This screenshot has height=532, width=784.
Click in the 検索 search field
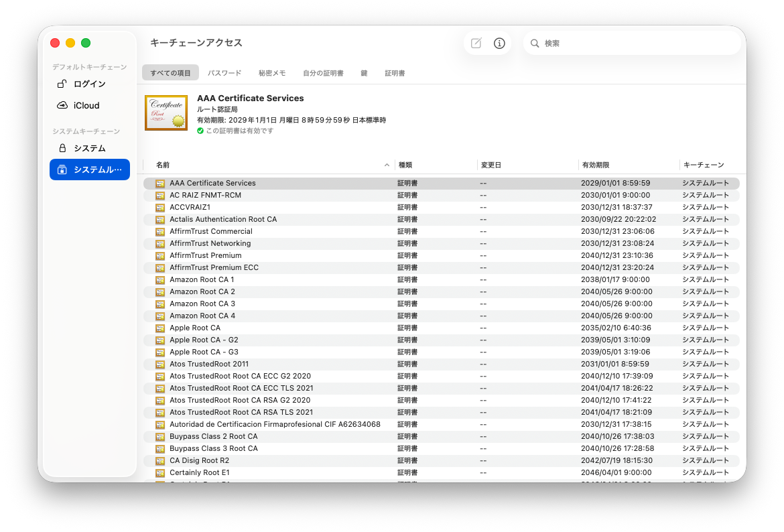tap(632, 44)
